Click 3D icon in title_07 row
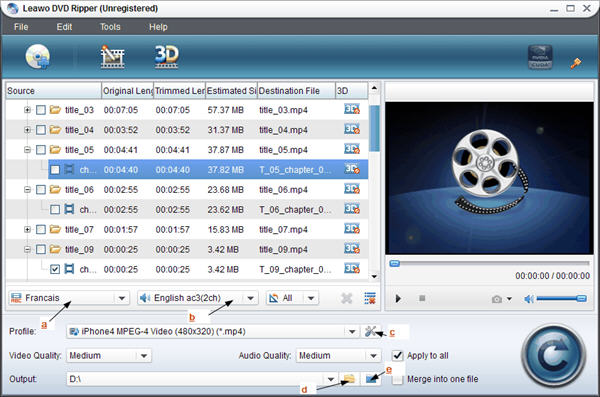Viewport: 600px width, 397px height. 352,229
